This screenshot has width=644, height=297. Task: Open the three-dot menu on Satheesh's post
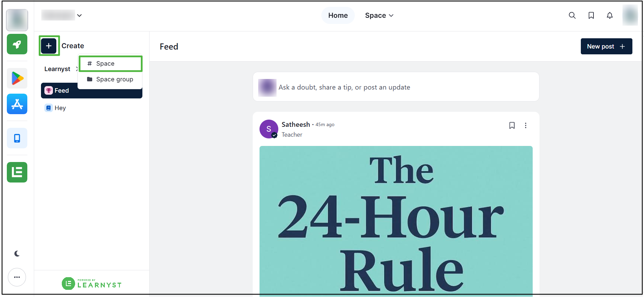pyautogui.click(x=526, y=125)
